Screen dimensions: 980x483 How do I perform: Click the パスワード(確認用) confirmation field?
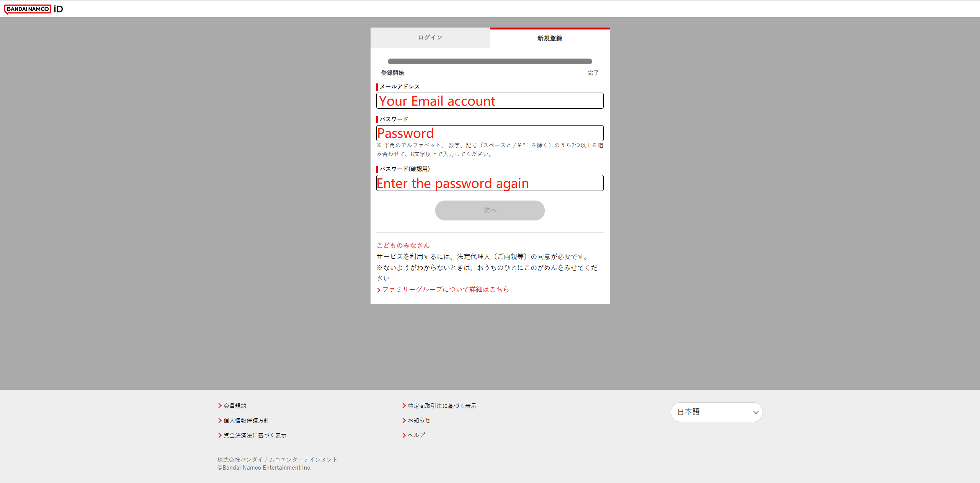(490, 183)
